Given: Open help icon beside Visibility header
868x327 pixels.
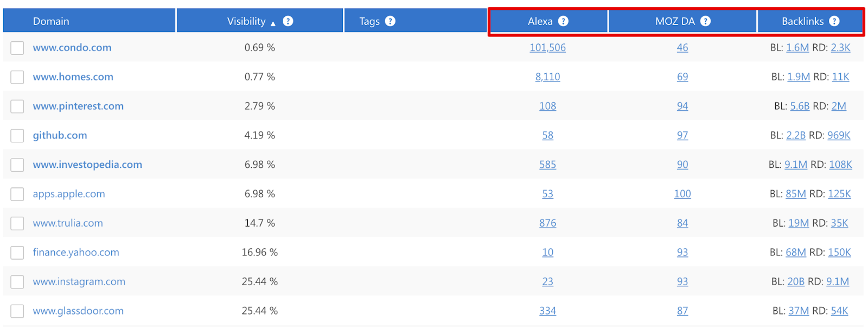Looking at the screenshot, I should (288, 21).
